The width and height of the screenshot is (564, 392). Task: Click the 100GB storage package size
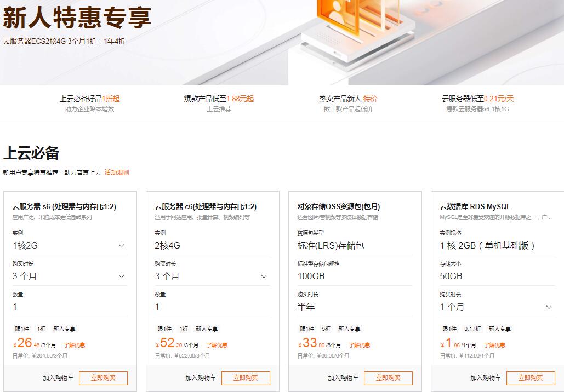pyautogui.click(x=311, y=276)
